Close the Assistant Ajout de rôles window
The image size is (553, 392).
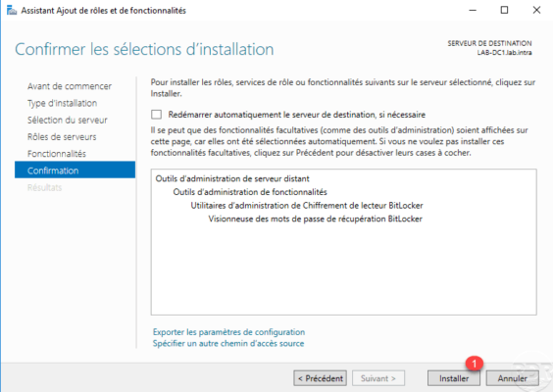[536, 10]
